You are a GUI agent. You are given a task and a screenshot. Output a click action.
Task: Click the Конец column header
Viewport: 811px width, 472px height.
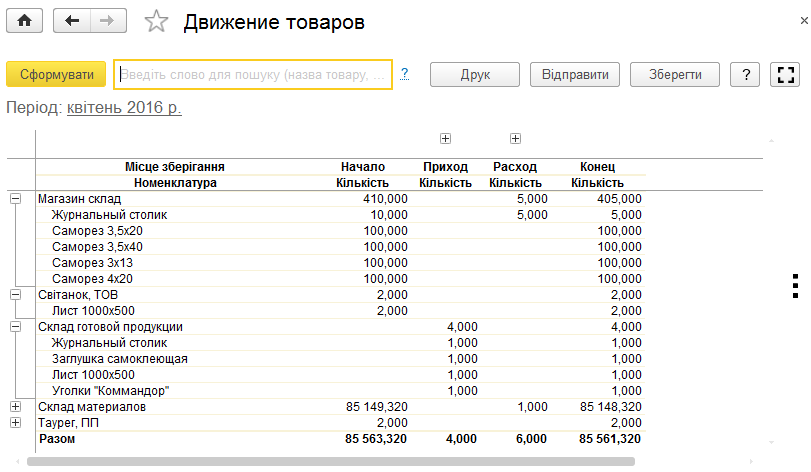(x=597, y=167)
